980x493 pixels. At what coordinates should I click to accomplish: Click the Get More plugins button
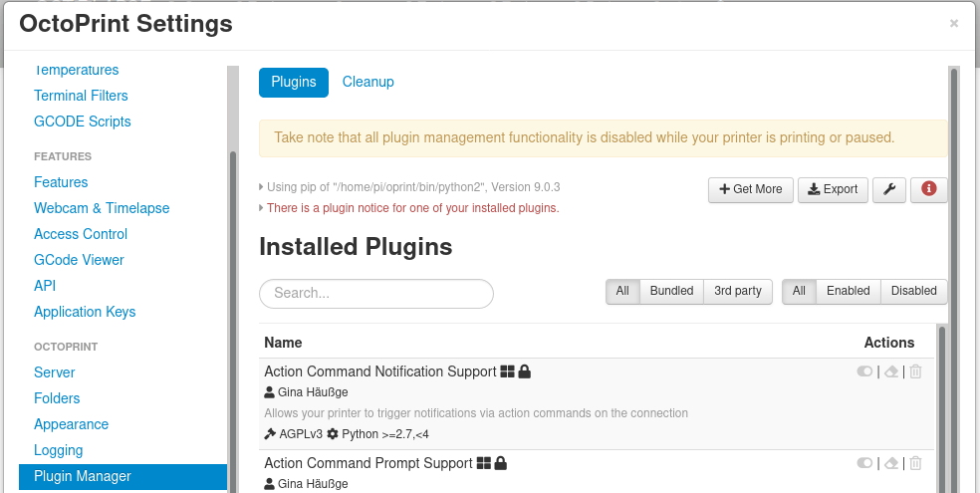click(750, 189)
